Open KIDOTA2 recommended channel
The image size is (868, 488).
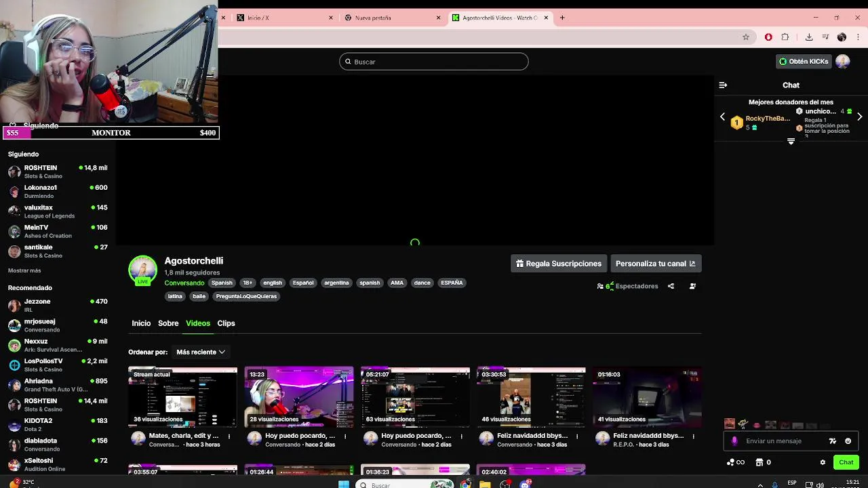coord(58,424)
